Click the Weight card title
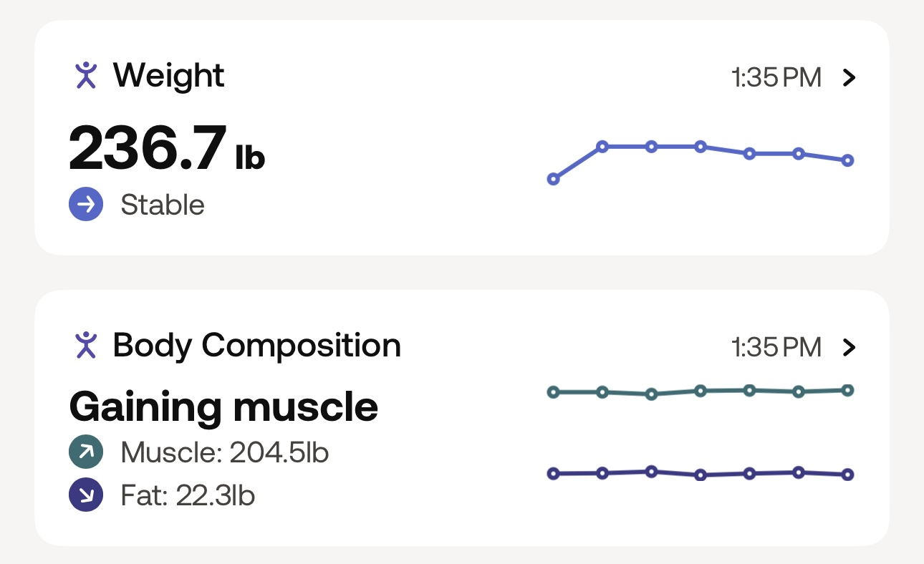 point(168,75)
